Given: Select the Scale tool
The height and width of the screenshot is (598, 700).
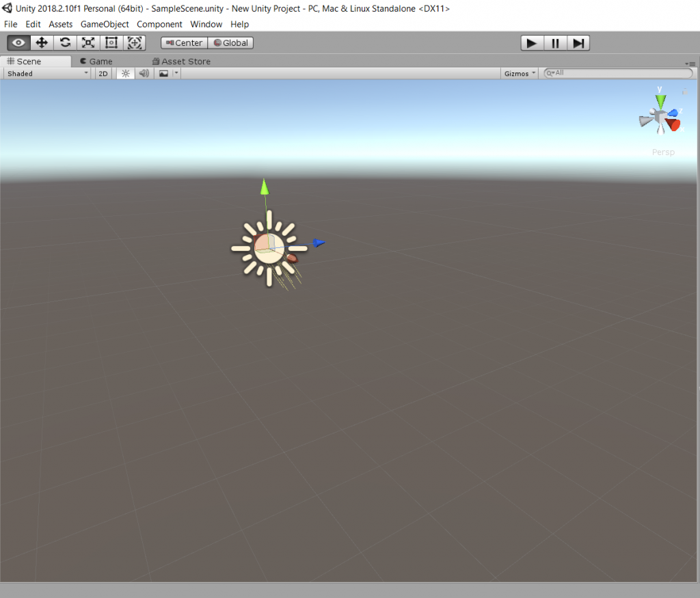Looking at the screenshot, I should [x=88, y=43].
